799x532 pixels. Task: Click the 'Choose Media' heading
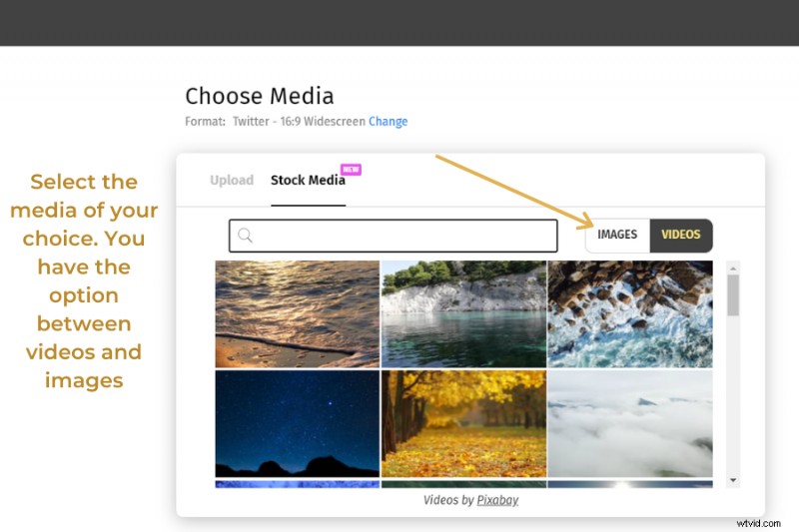click(x=260, y=96)
